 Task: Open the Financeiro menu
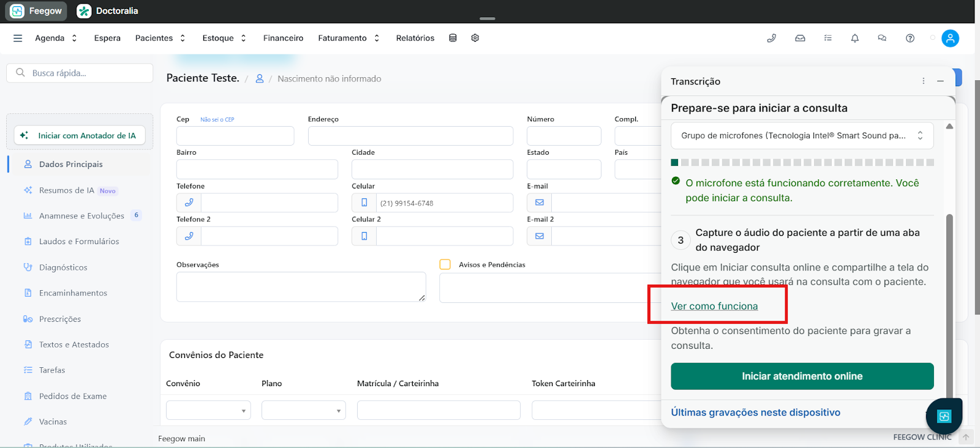(283, 38)
